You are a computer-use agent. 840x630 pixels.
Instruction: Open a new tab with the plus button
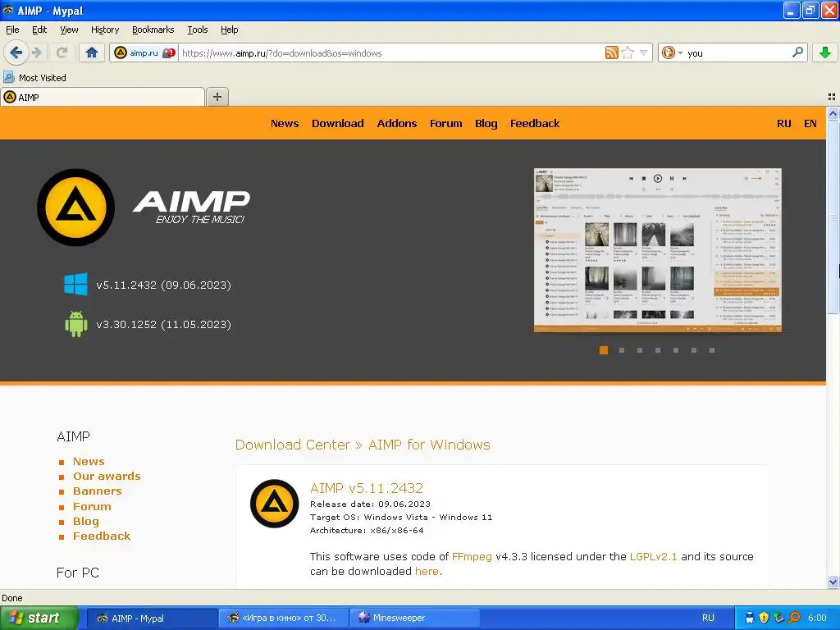coord(217,97)
